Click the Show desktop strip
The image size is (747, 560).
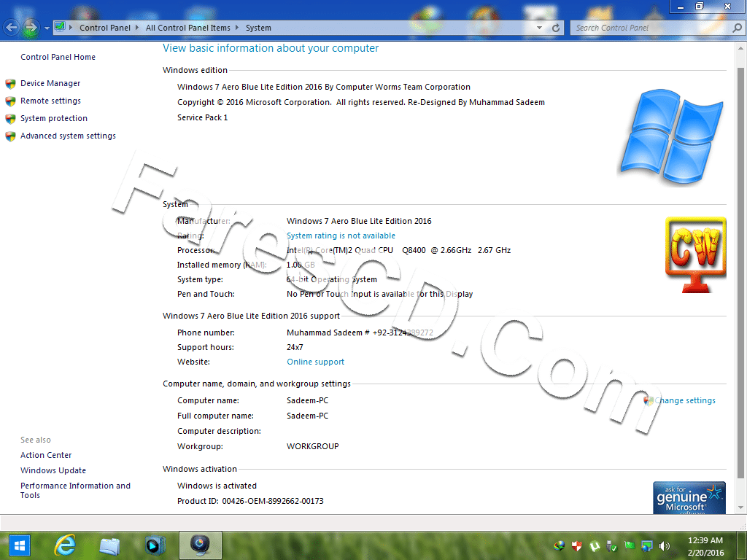click(x=743, y=545)
